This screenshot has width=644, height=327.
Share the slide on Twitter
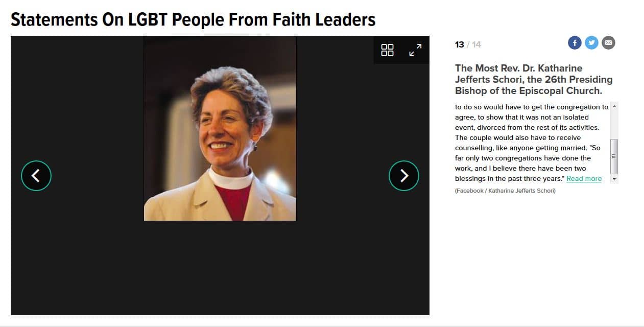tap(591, 43)
